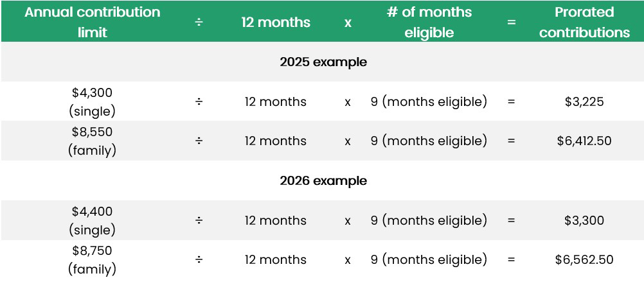The image size is (644, 287).
Task: Click the 'Prorated contributions' header
Action: [584, 22]
